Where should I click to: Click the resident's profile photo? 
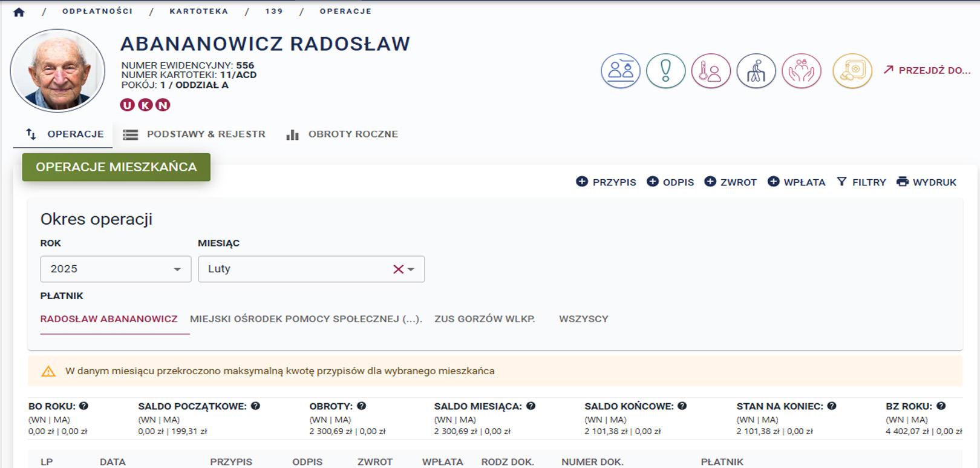(x=58, y=71)
